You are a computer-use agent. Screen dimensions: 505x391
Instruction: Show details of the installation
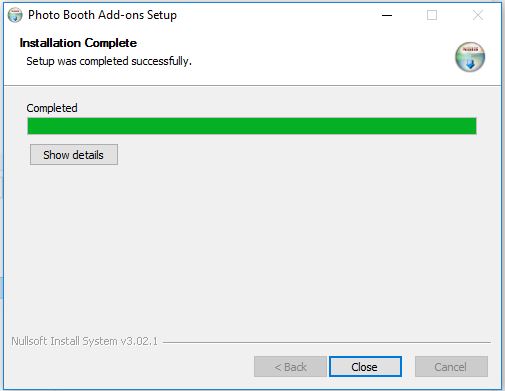[74, 155]
